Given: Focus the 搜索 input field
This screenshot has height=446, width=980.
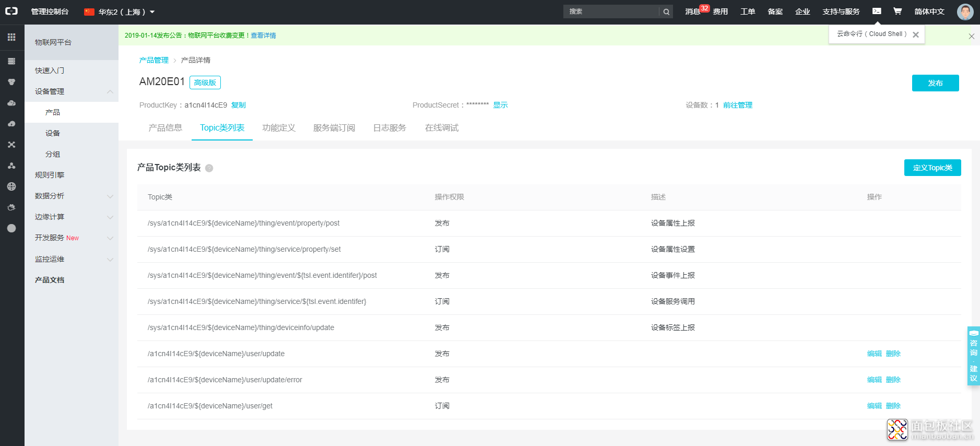Looking at the screenshot, I should tap(611, 11).
